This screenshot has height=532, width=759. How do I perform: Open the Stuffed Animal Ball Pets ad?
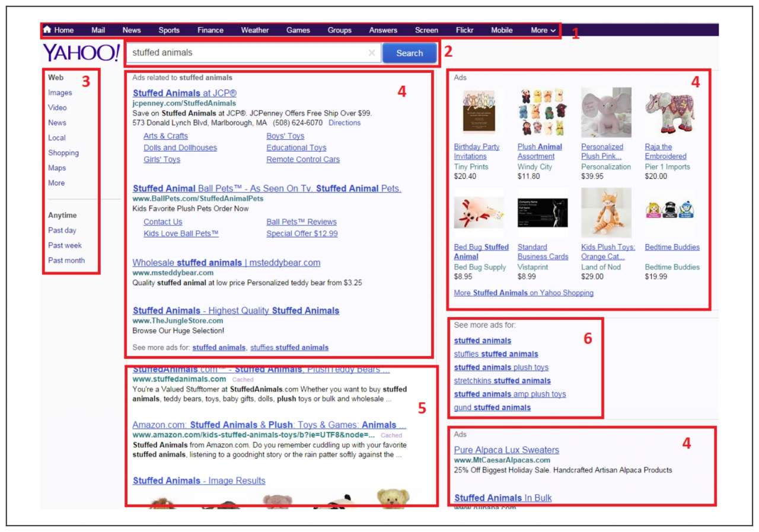(x=267, y=188)
